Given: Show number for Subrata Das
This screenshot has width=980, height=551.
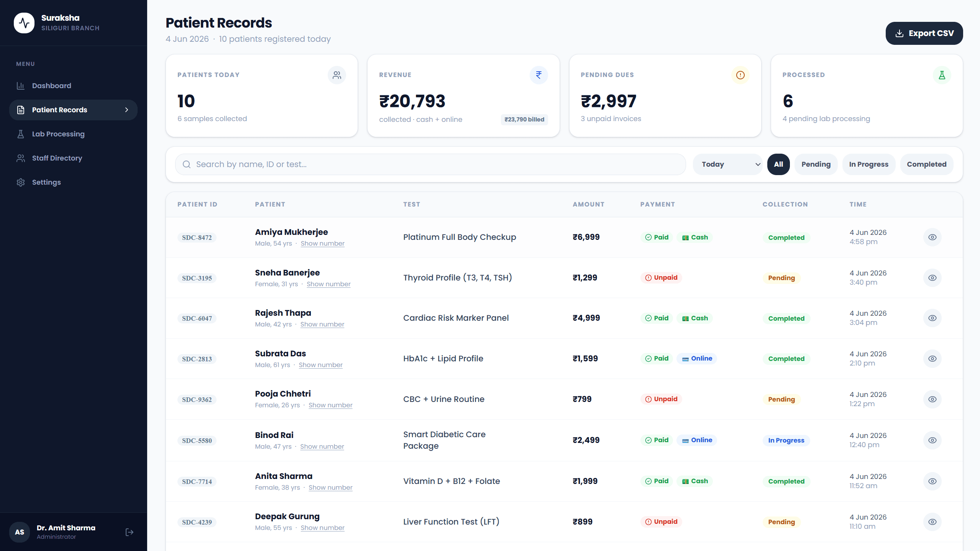Looking at the screenshot, I should 320,365.
